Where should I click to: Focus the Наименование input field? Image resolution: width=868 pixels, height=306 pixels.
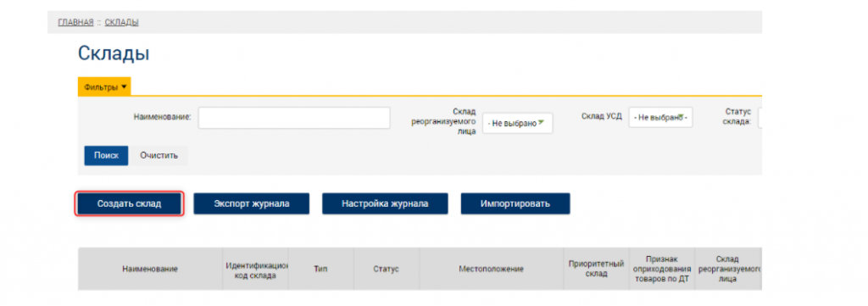click(x=294, y=118)
